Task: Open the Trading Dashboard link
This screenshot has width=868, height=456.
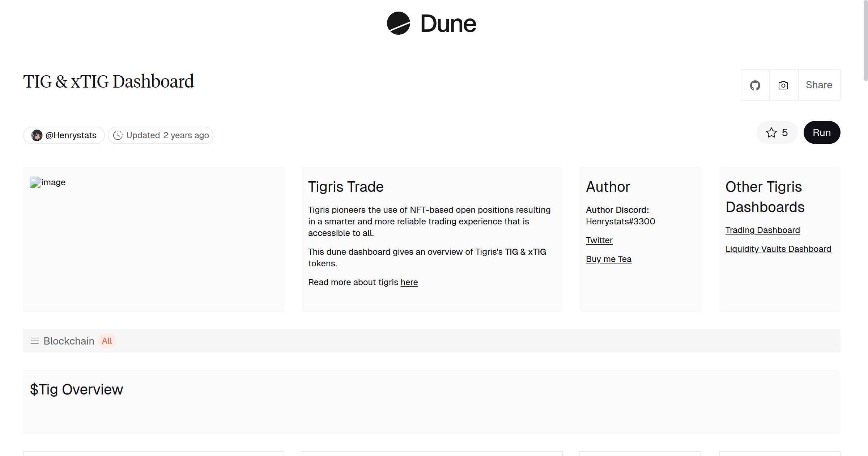Action: [762, 230]
